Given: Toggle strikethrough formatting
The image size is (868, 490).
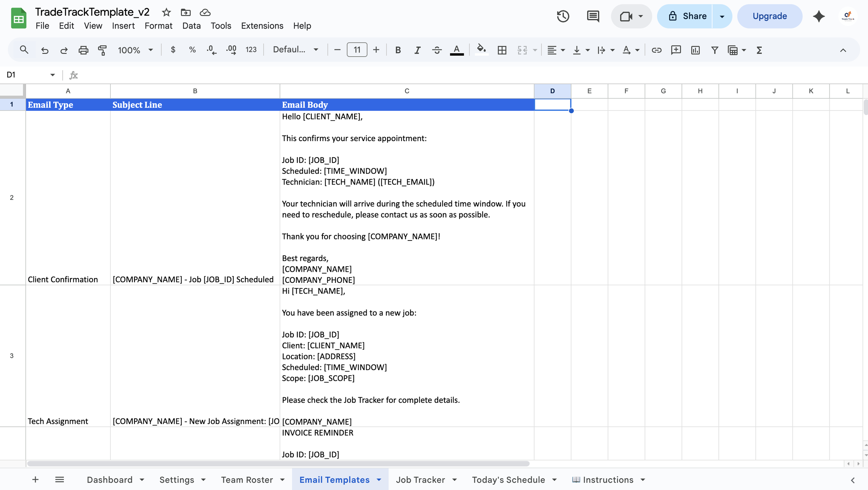Looking at the screenshot, I should tap(437, 50).
